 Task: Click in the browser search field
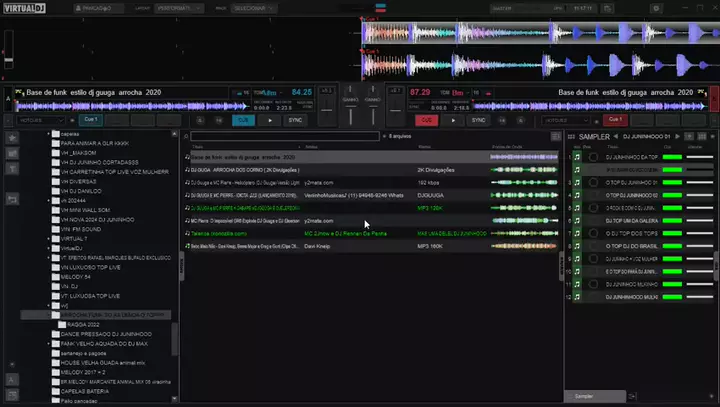285,136
